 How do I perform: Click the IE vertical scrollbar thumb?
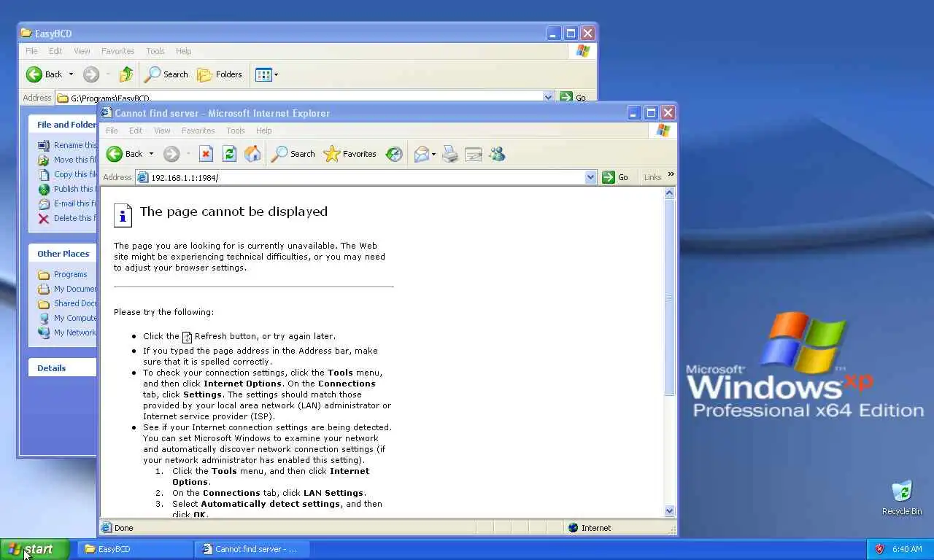pos(670,297)
